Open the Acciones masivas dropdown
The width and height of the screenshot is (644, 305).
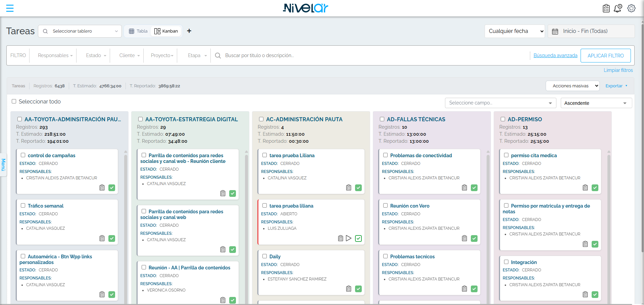(x=573, y=86)
